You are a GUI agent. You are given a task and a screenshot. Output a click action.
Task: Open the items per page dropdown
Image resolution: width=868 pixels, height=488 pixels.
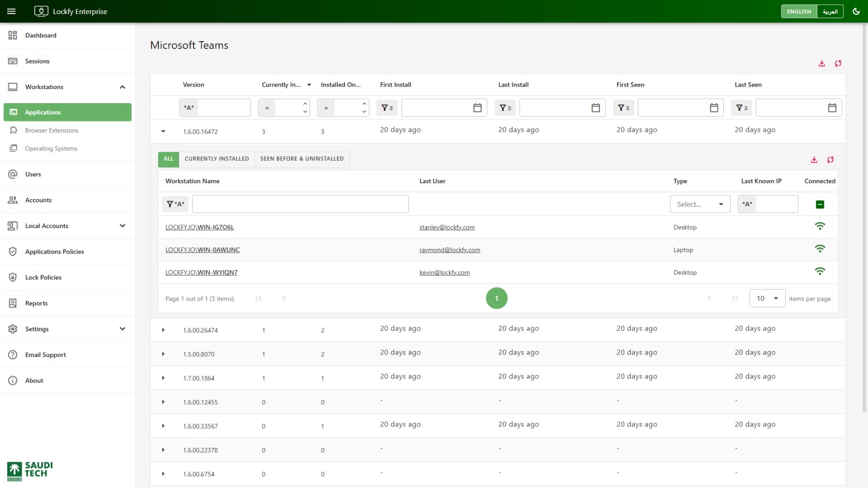(767, 298)
